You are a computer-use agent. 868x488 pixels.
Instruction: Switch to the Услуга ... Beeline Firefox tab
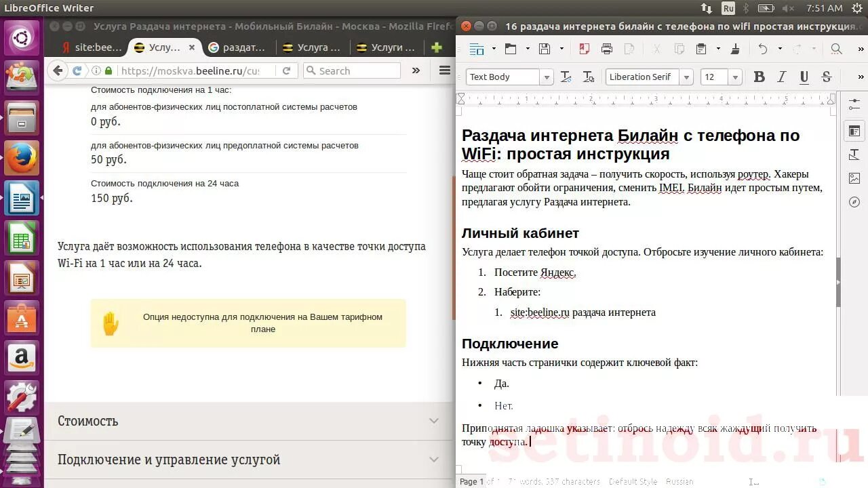point(312,47)
